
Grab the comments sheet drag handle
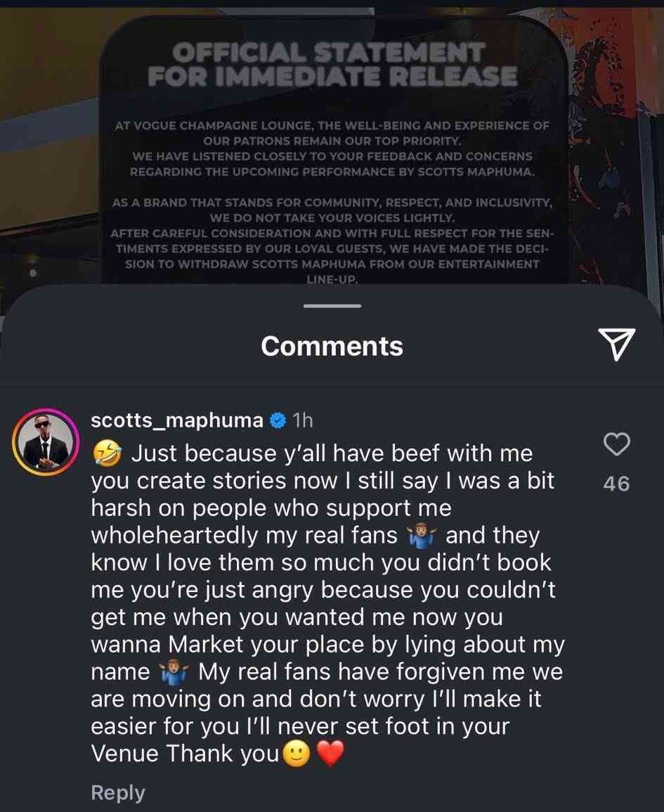pos(332,306)
